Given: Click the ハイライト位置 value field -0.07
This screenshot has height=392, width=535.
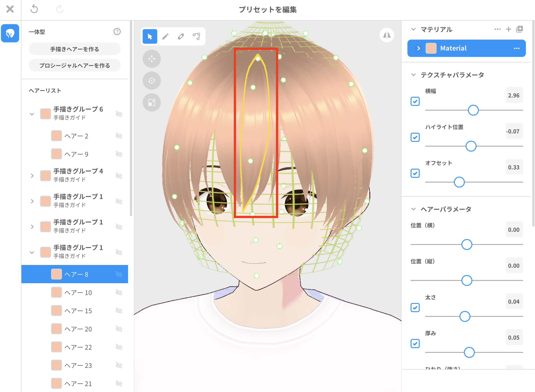Looking at the screenshot, I should click(x=514, y=131).
